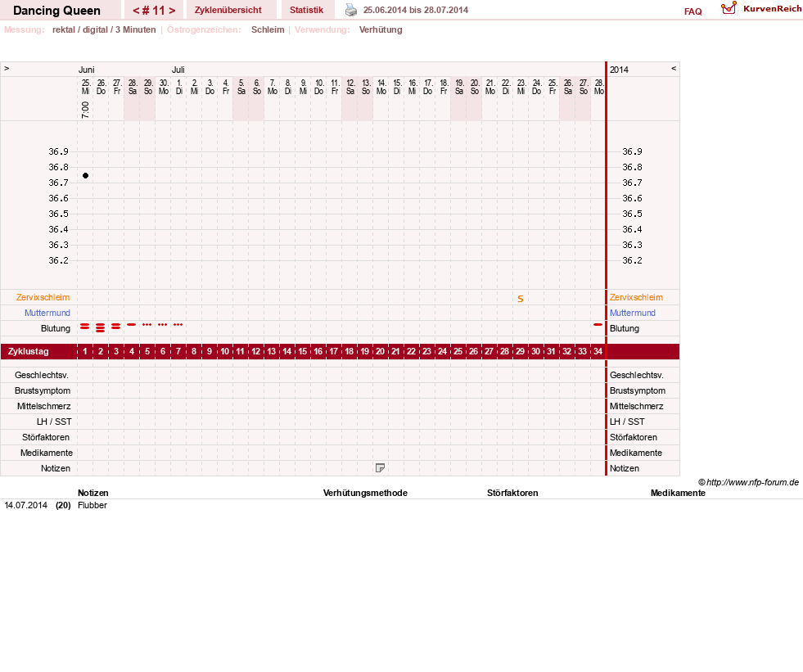Click the heavy bleeding mark on cycle day 2
This screenshot has height=672, width=803.
(x=101, y=327)
